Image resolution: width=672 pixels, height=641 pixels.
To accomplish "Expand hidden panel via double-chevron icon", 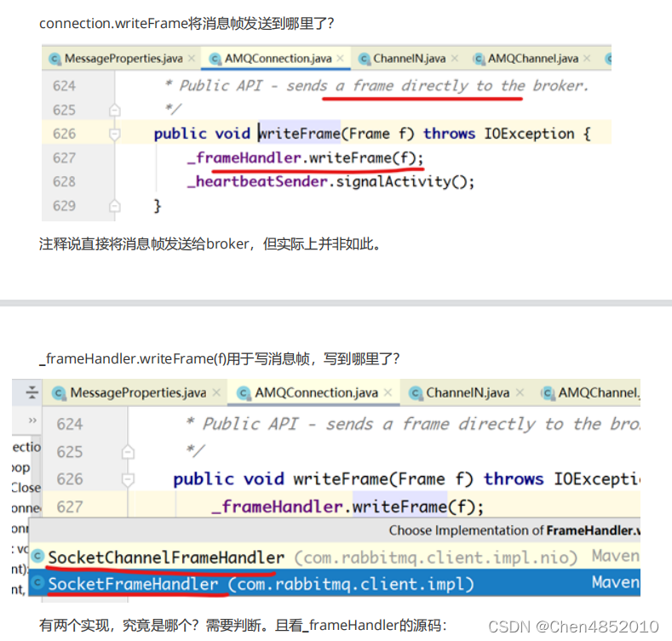I will point(32,420).
